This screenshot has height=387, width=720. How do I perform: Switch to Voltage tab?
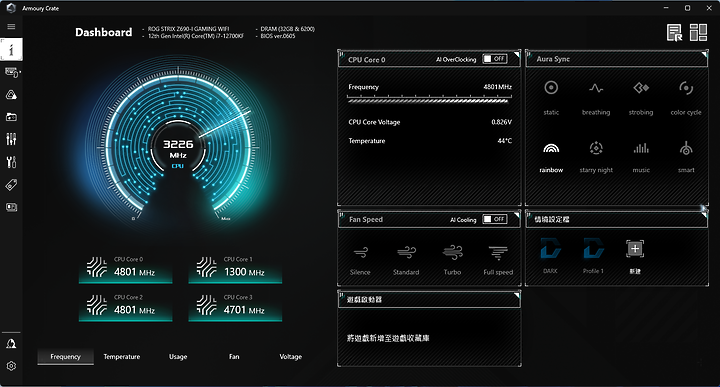tap(291, 357)
